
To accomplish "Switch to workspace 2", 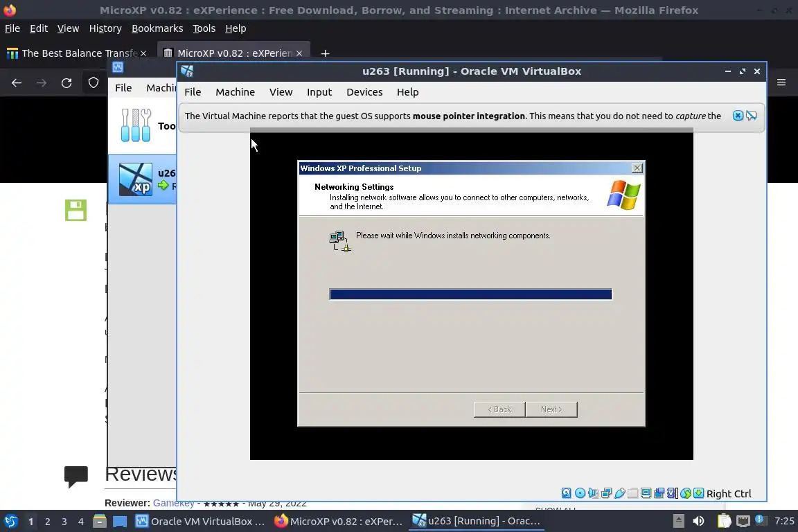I will (48, 522).
